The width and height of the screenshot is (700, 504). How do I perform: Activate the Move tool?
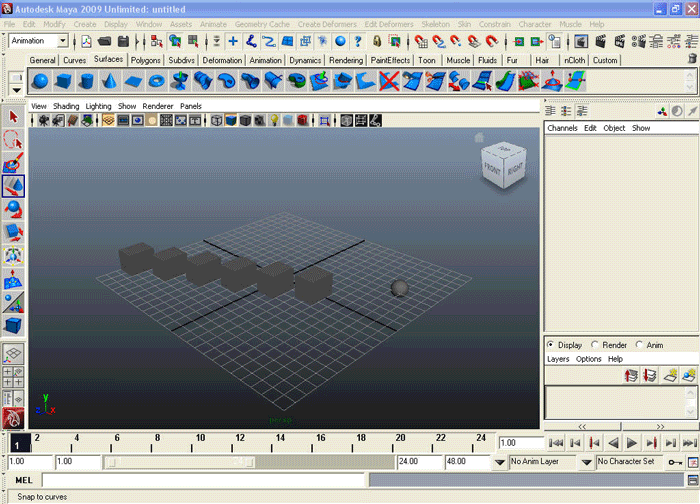[x=13, y=186]
